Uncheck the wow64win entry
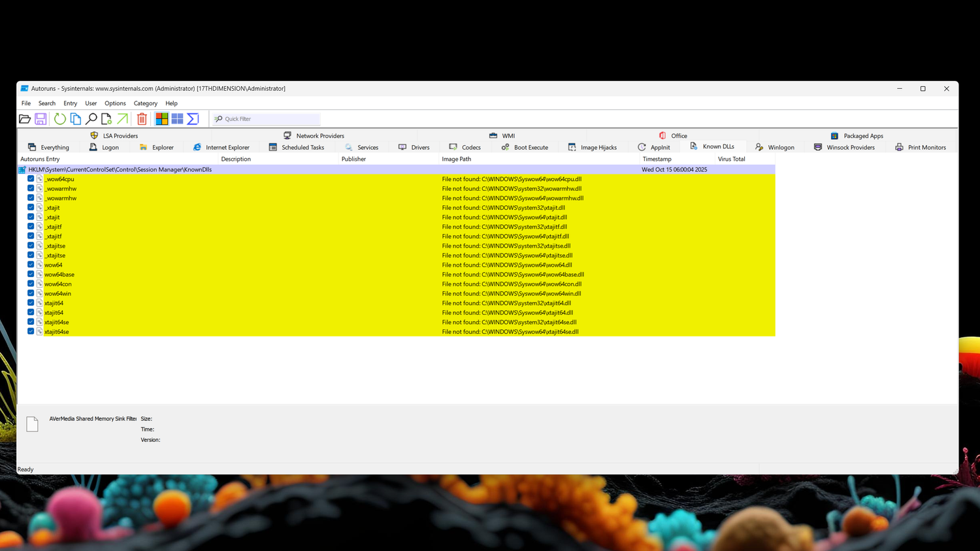Screen dimensions: 980x551 point(31,293)
